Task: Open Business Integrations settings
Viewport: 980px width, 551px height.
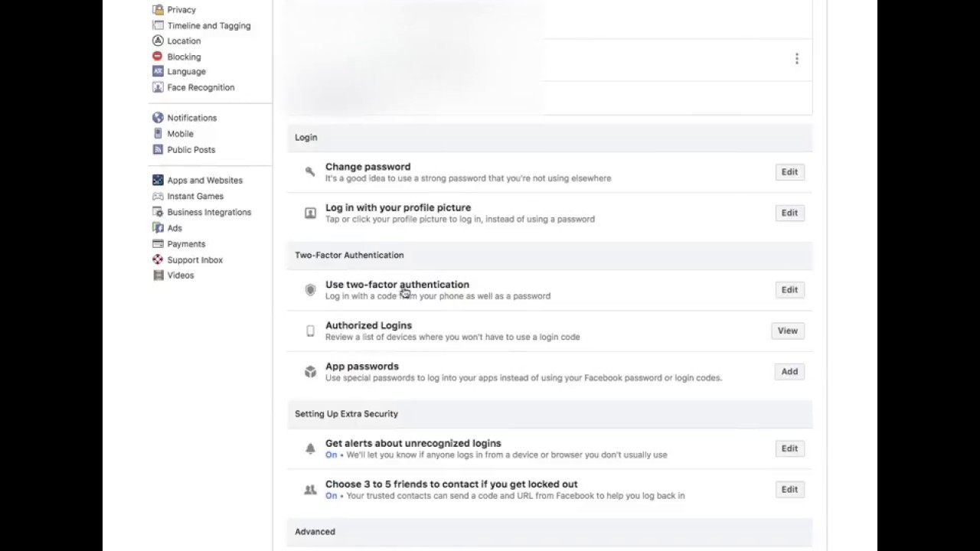Action: tap(209, 212)
